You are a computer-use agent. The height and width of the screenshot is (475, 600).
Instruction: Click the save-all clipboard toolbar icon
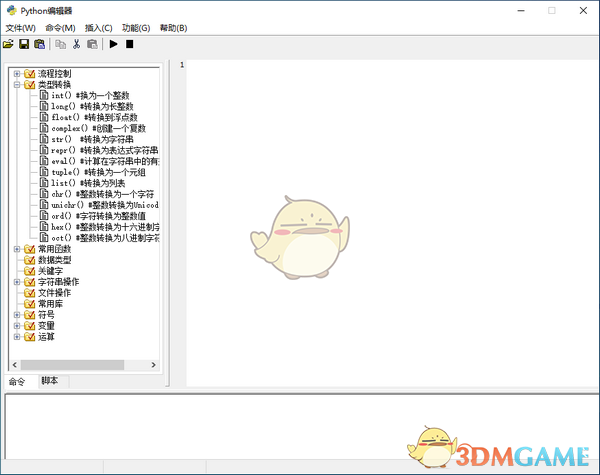coord(39,44)
